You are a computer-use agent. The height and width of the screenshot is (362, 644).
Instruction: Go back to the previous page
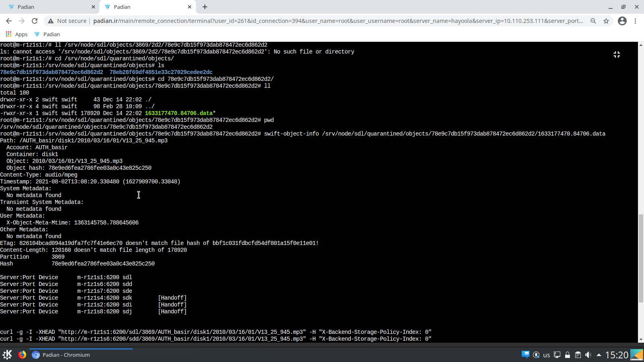(x=9, y=21)
